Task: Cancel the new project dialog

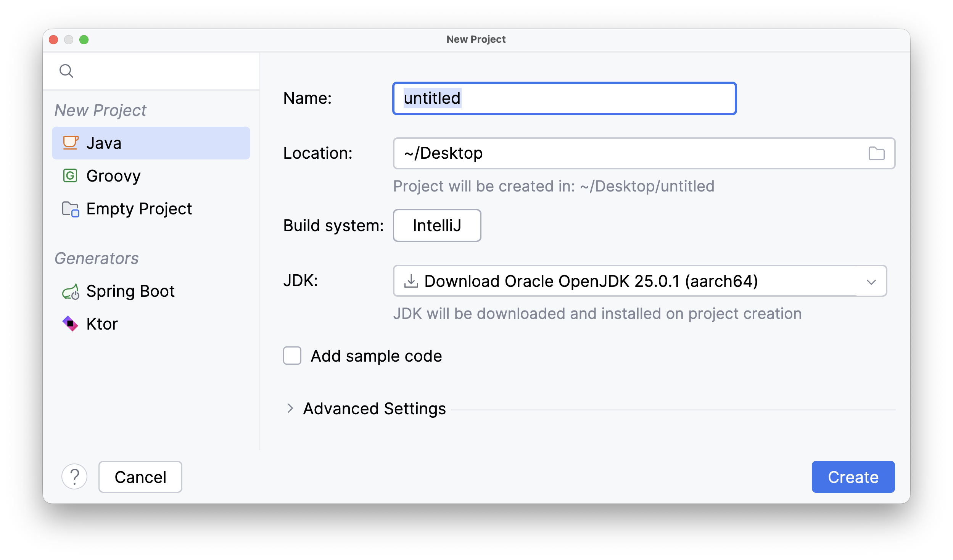Action: pos(140,476)
